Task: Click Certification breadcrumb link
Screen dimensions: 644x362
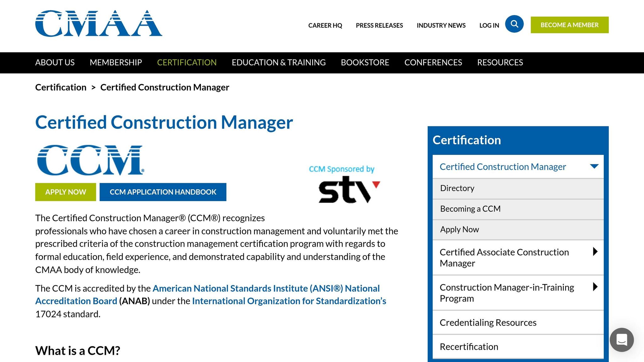Action: [61, 87]
